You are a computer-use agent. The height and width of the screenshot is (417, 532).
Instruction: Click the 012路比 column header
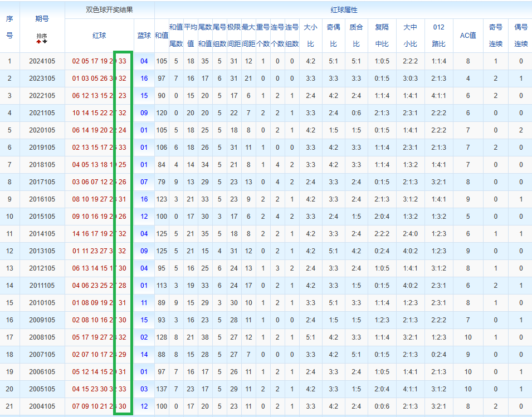(x=439, y=35)
